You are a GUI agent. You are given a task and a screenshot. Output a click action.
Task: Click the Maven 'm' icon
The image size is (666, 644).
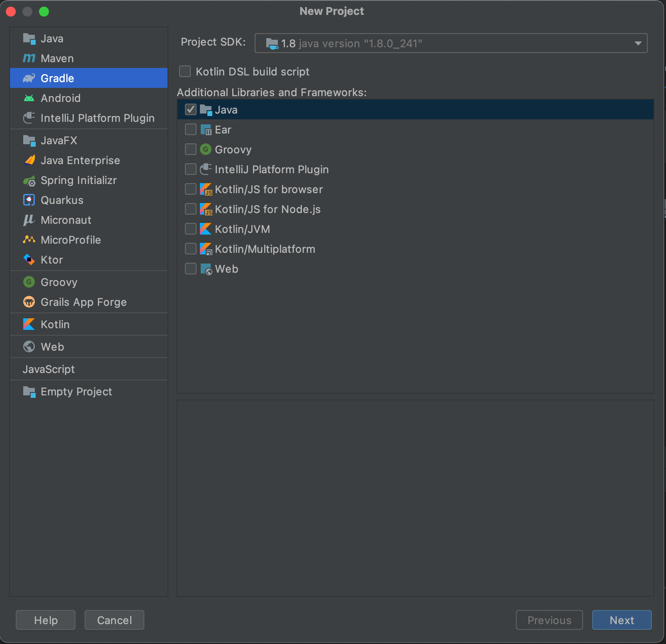[x=29, y=58]
